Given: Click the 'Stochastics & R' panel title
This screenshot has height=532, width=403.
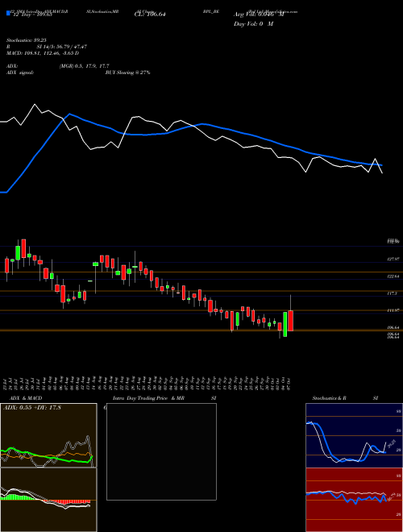Looking at the screenshot, I should (x=330, y=398).
